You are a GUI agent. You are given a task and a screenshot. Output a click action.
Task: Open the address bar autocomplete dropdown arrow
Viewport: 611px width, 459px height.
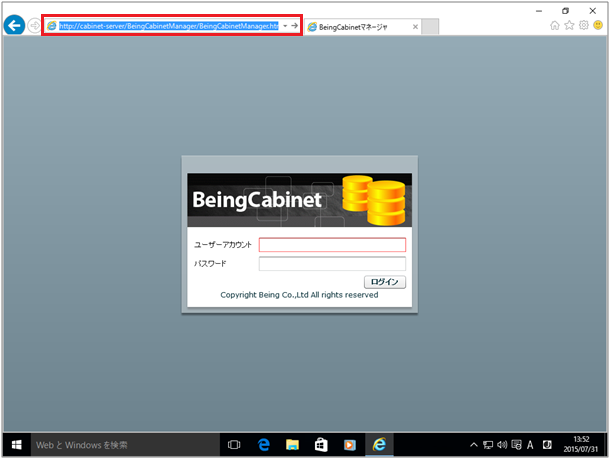(285, 26)
